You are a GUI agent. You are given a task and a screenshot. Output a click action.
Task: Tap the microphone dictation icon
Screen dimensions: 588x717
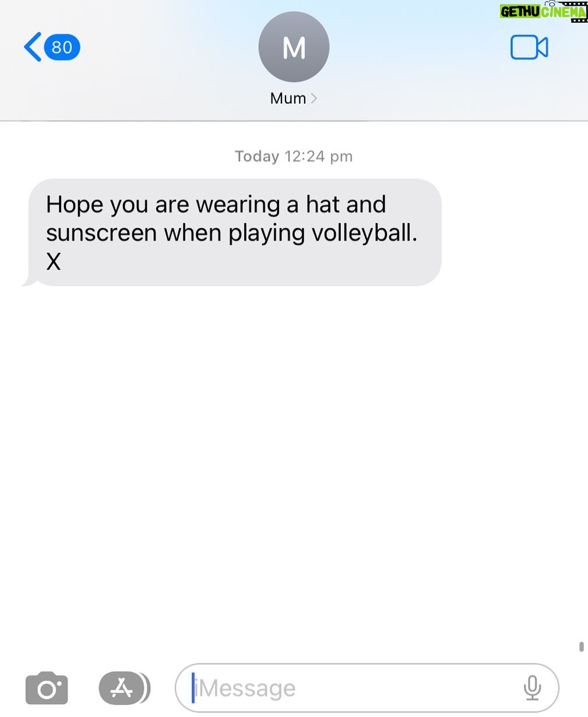tap(532, 688)
